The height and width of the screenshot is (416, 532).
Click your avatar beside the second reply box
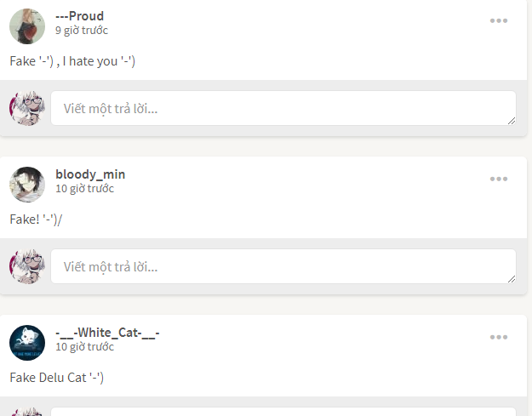[27, 266]
